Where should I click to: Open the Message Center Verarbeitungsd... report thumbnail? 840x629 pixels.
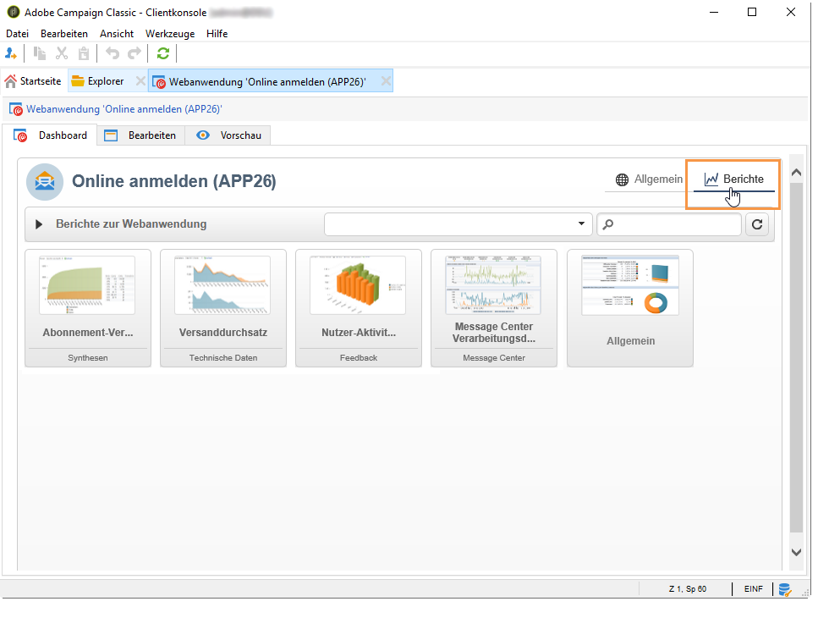click(493, 284)
